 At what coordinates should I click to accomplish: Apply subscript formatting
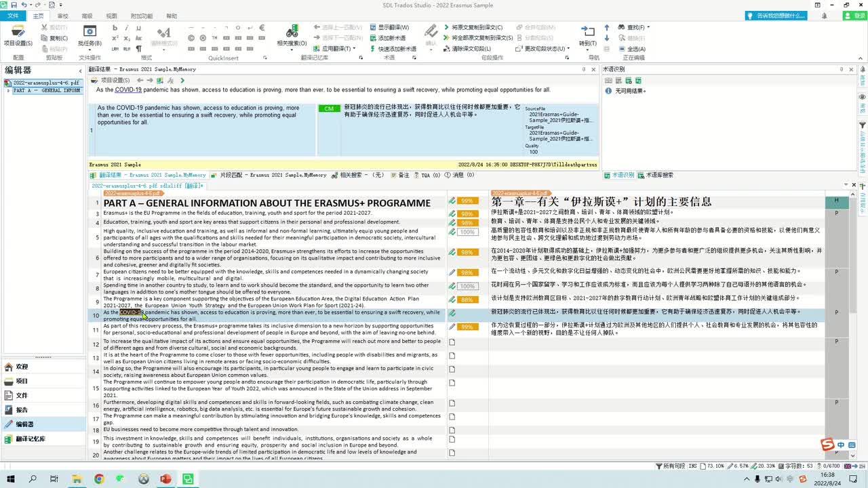click(127, 39)
